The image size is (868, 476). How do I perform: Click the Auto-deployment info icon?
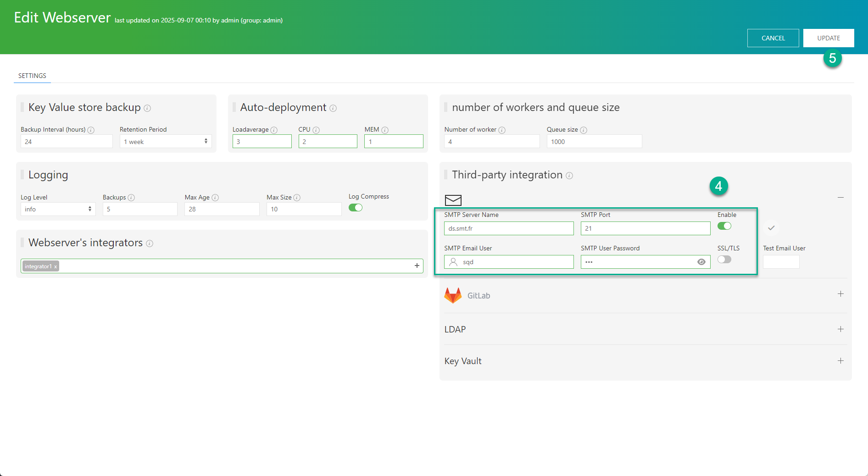(333, 108)
